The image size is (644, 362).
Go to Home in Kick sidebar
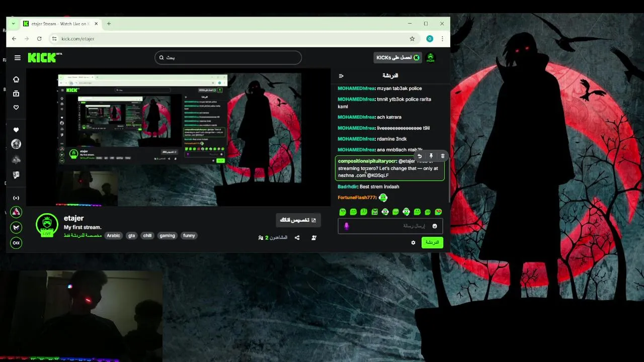16,79
